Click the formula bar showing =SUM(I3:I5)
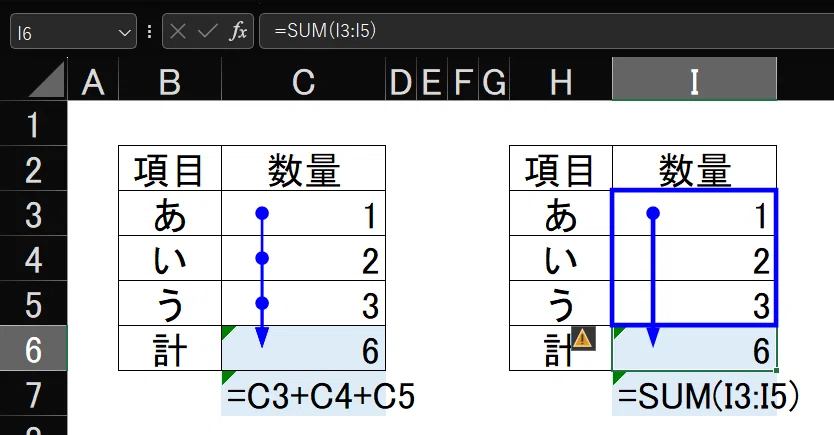The height and width of the screenshot is (435, 834). [546, 31]
